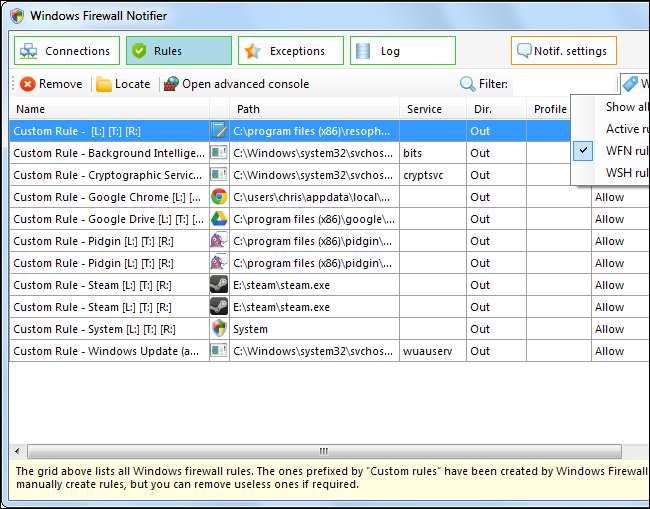Image resolution: width=650 pixels, height=509 pixels.
Task: Open the advanced console from the toolbar
Action: coord(236,84)
